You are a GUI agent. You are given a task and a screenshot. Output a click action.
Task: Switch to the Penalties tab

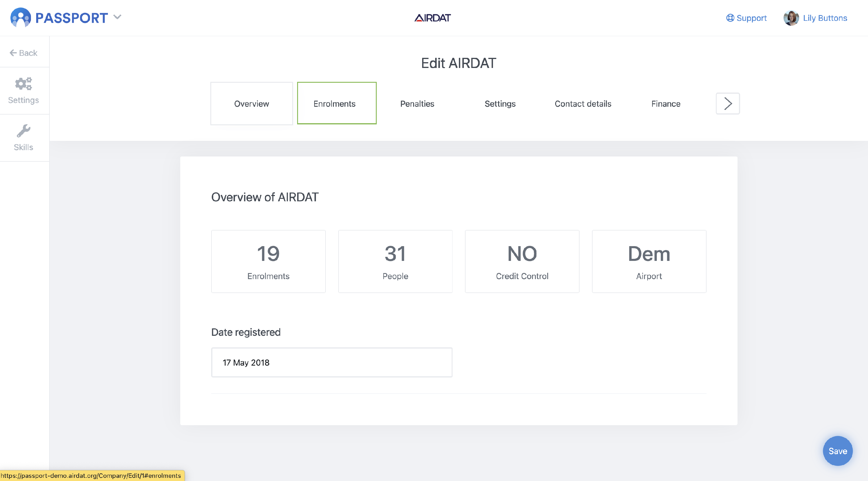click(417, 104)
